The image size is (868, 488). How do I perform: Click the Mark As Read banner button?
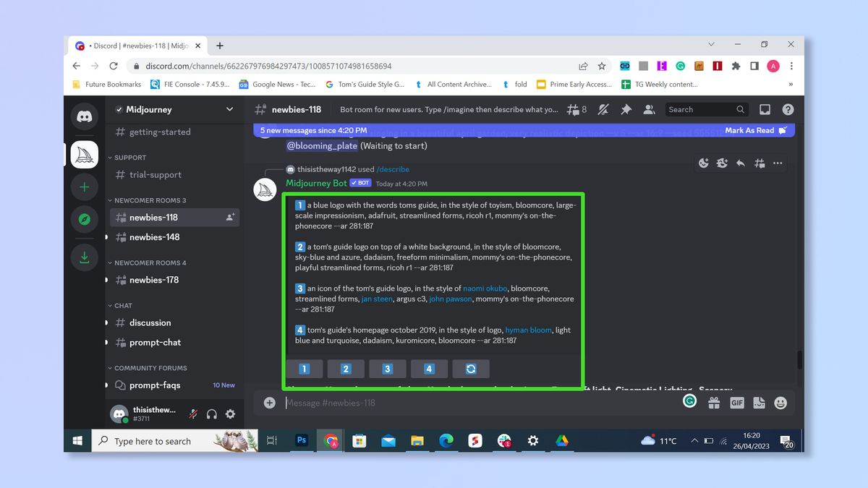[753, 130]
